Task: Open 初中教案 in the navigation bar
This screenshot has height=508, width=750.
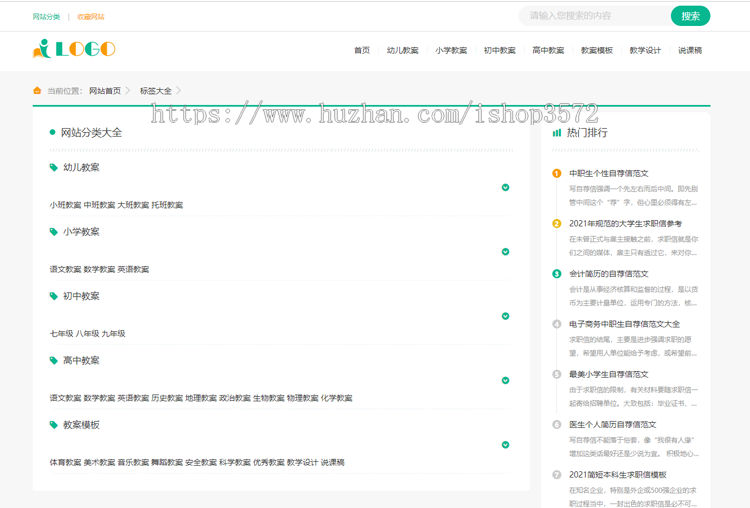Action: [x=500, y=50]
